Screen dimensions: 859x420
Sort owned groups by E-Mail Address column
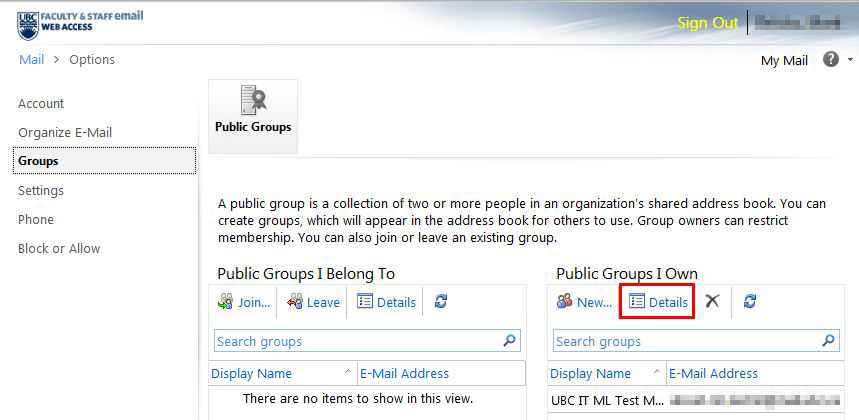point(713,374)
